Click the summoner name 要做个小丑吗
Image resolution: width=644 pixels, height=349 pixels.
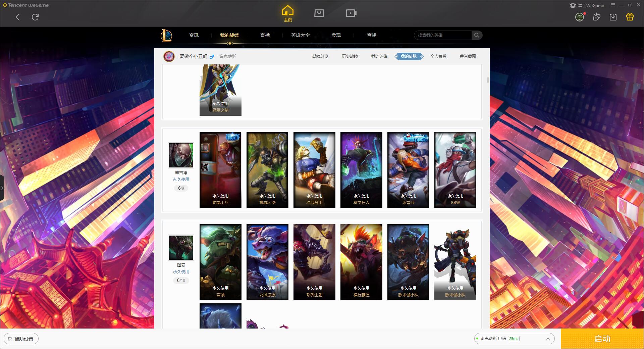(x=194, y=56)
